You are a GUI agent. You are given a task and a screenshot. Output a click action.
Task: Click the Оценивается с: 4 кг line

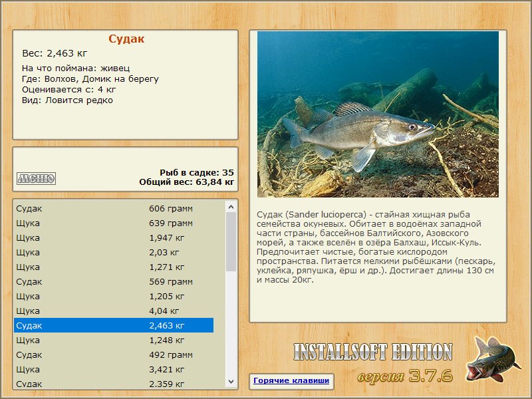[69, 90]
